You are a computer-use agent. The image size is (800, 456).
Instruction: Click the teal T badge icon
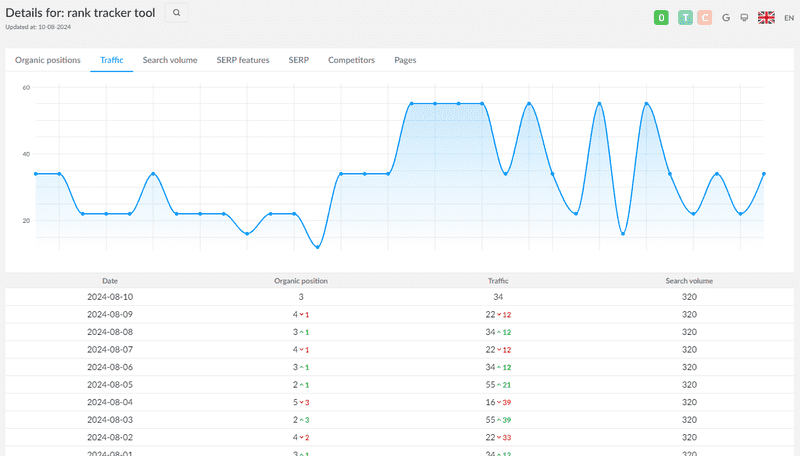[685, 18]
